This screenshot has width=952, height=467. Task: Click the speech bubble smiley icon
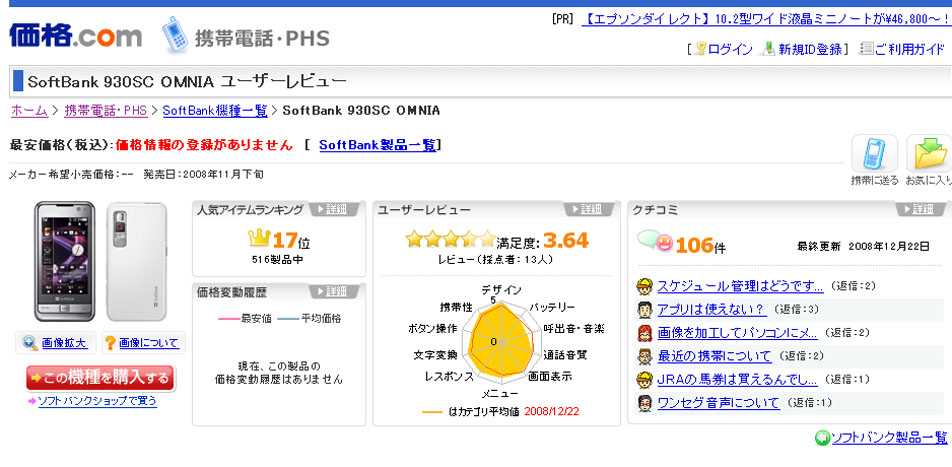pyautogui.click(x=655, y=241)
